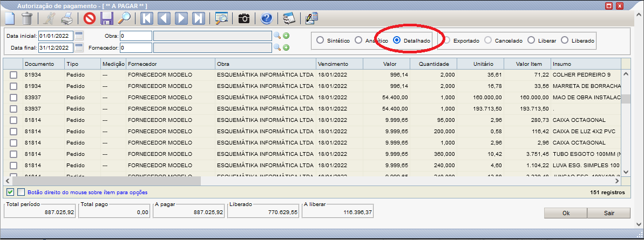
Task: Sort by the Vencimento column header
Action: click(339, 64)
